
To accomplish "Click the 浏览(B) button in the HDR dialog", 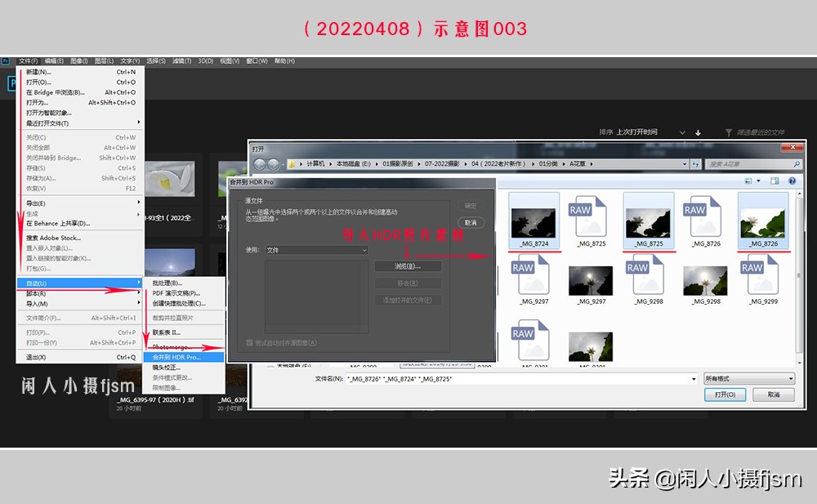I will click(408, 266).
